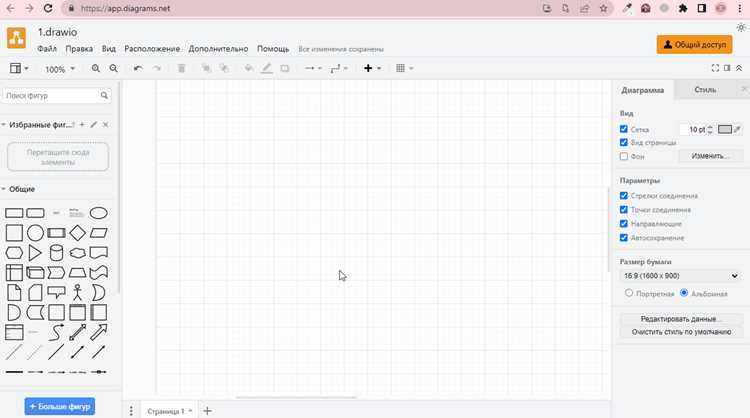750x418 pixels.
Task: Select Портретная orientation
Action: 629,293
